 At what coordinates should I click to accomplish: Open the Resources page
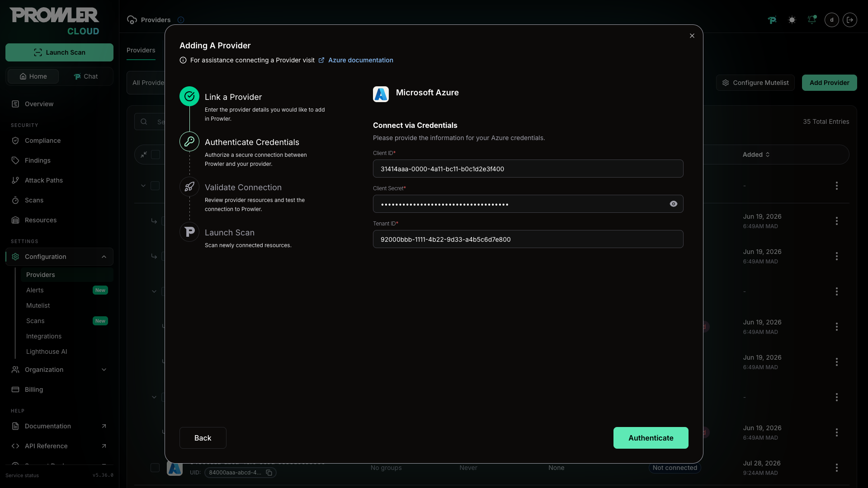pyautogui.click(x=59, y=220)
